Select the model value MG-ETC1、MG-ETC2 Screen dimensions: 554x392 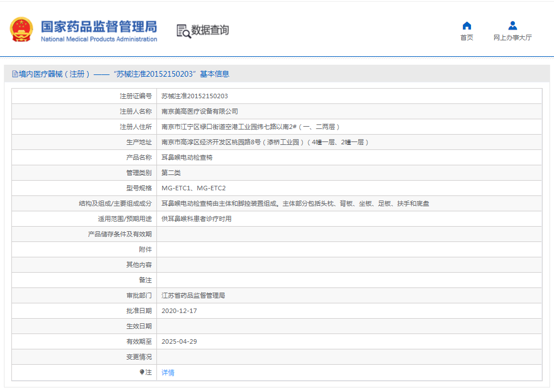click(x=193, y=188)
